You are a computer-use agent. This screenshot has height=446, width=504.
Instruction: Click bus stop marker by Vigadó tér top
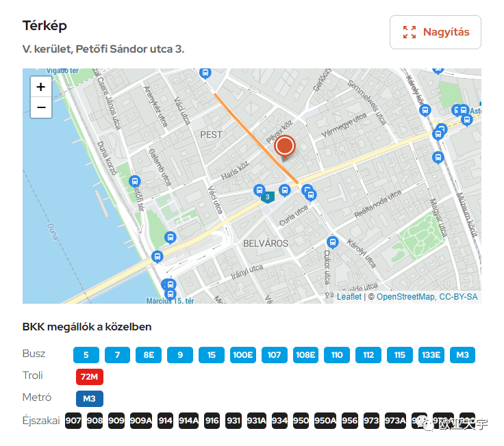coord(205,73)
